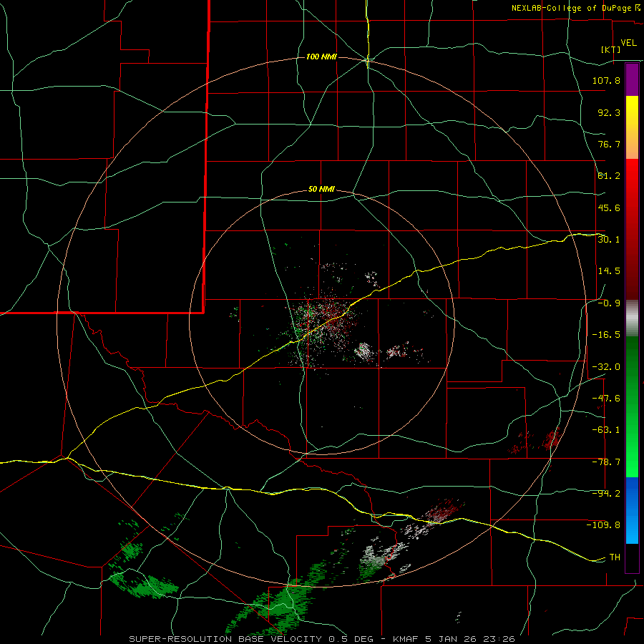Click the 30.1 velocity scale value
The height and width of the screenshot is (644, 644).
coord(609,240)
